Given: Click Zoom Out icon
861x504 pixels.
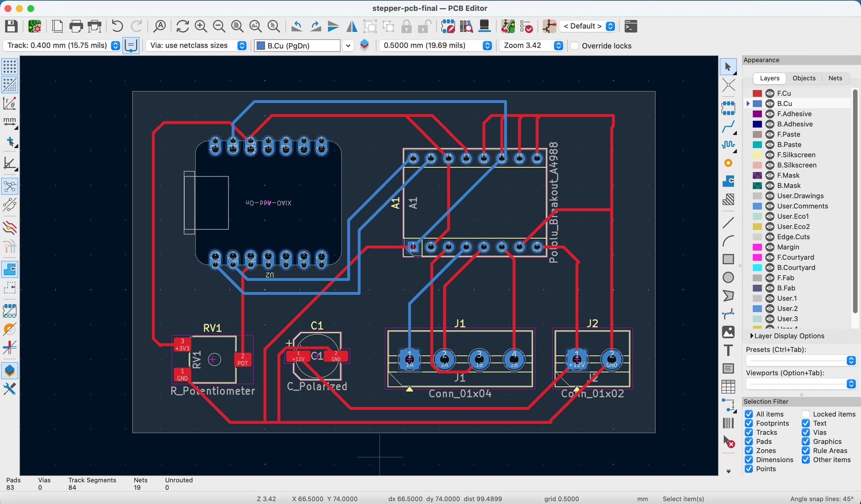Looking at the screenshot, I should [219, 26].
